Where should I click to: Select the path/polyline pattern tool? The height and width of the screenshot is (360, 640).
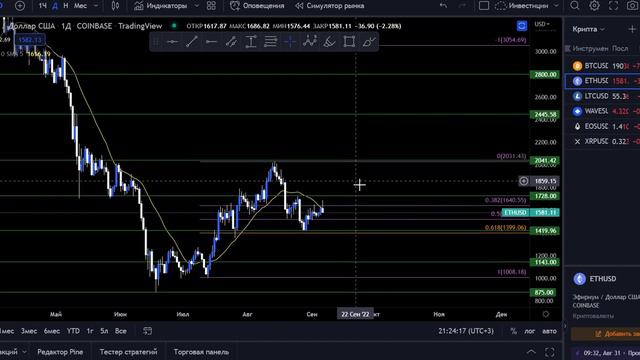pyautogui.click(x=310, y=41)
